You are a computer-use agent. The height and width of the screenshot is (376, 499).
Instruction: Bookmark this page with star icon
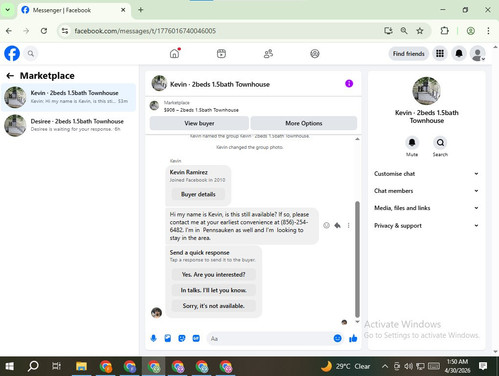tap(420, 31)
